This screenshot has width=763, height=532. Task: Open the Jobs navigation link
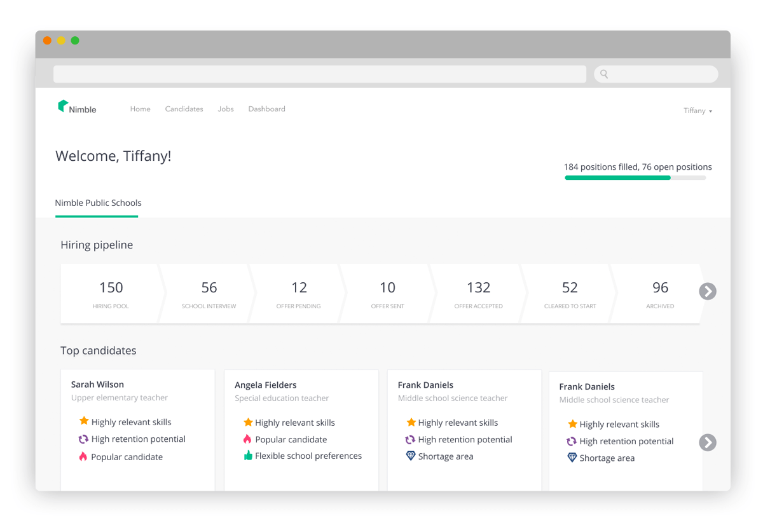[226, 109]
